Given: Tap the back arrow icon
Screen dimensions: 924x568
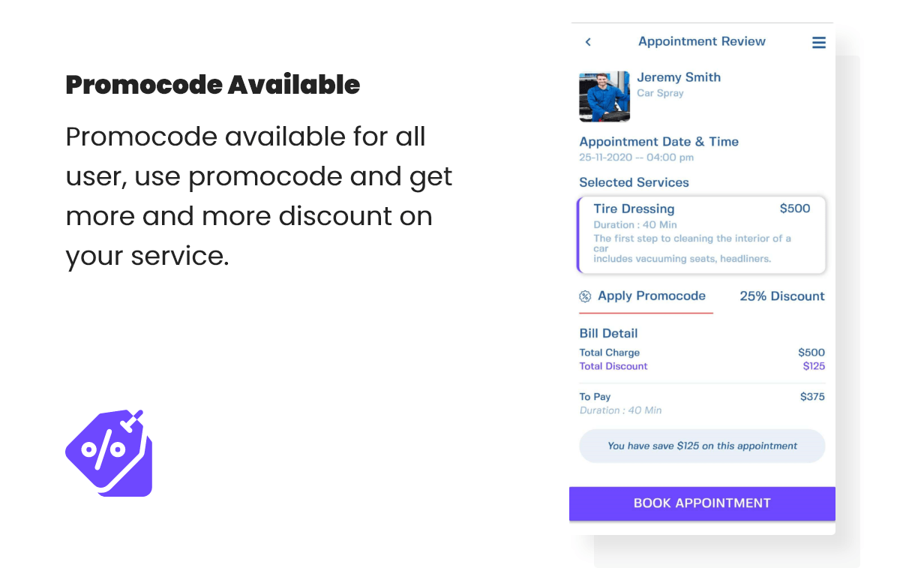Looking at the screenshot, I should pyautogui.click(x=588, y=41).
